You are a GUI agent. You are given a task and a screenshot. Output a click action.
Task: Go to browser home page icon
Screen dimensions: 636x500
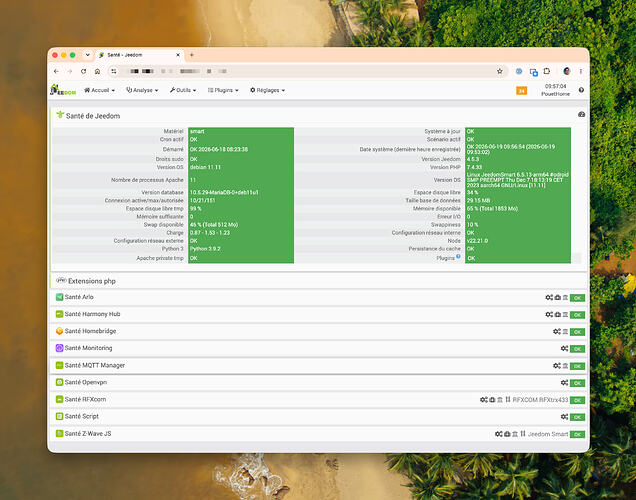pyautogui.click(x=97, y=71)
